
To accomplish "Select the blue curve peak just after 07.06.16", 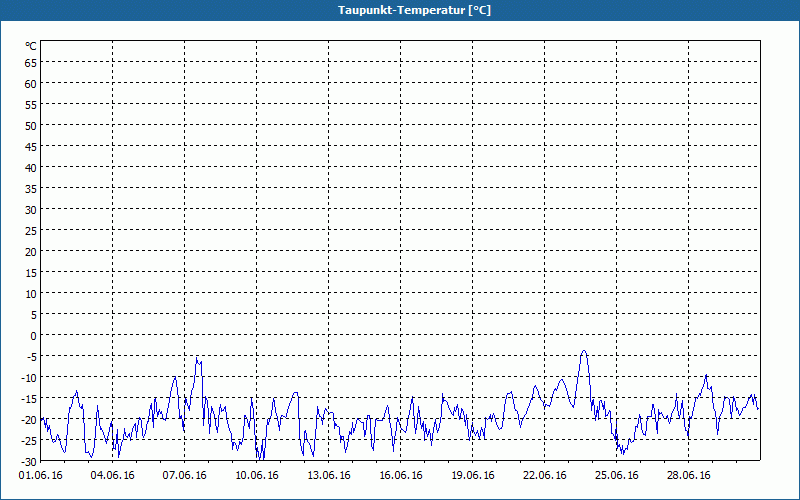I will point(198,358).
